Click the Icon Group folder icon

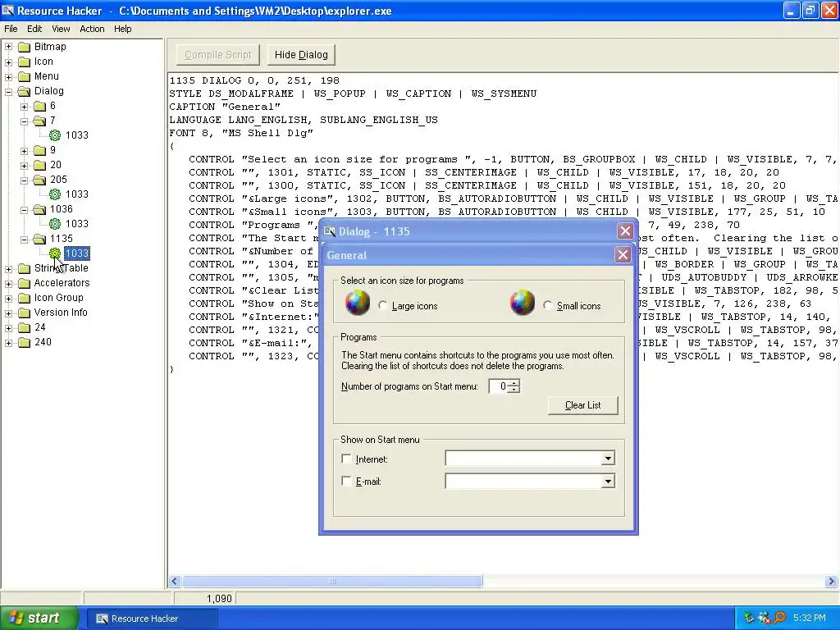(x=24, y=298)
